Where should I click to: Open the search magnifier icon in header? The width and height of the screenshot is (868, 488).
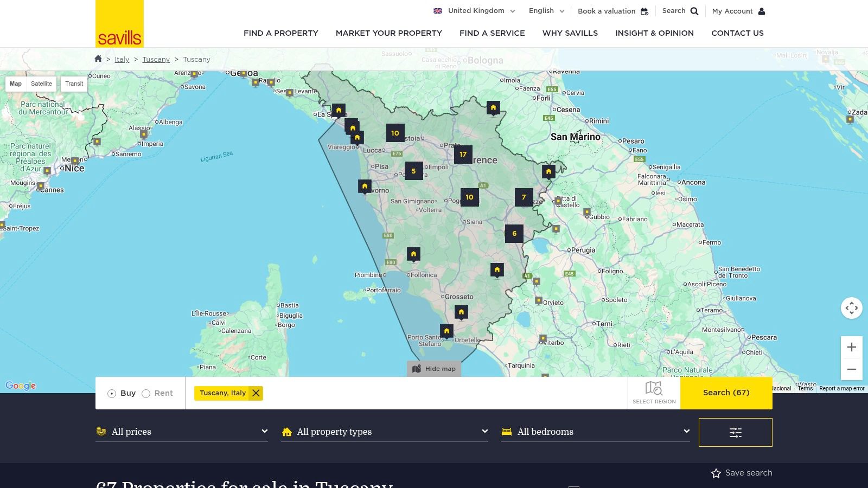click(694, 11)
